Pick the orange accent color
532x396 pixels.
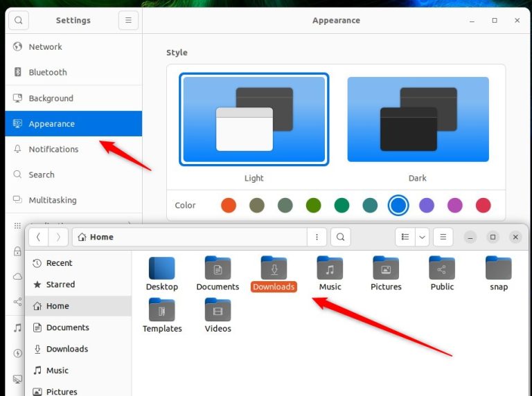[x=229, y=206]
